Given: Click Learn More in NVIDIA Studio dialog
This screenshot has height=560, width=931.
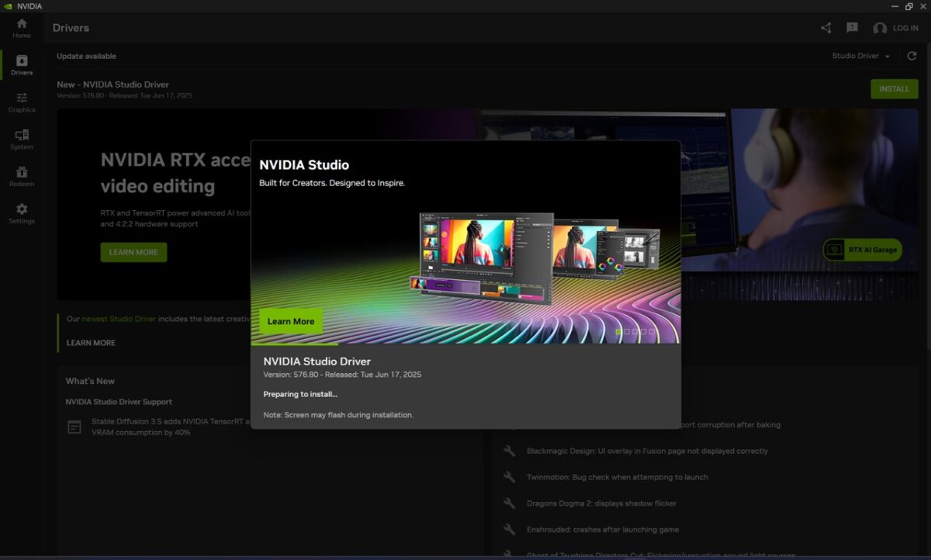Looking at the screenshot, I should point(291,321).
